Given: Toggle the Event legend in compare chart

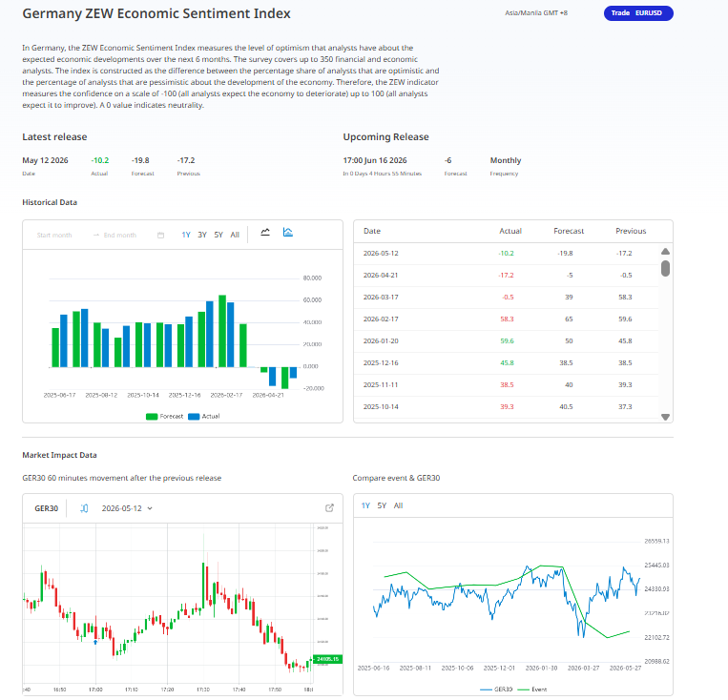Looking at the screenshot, I should (x=531, y=690).
